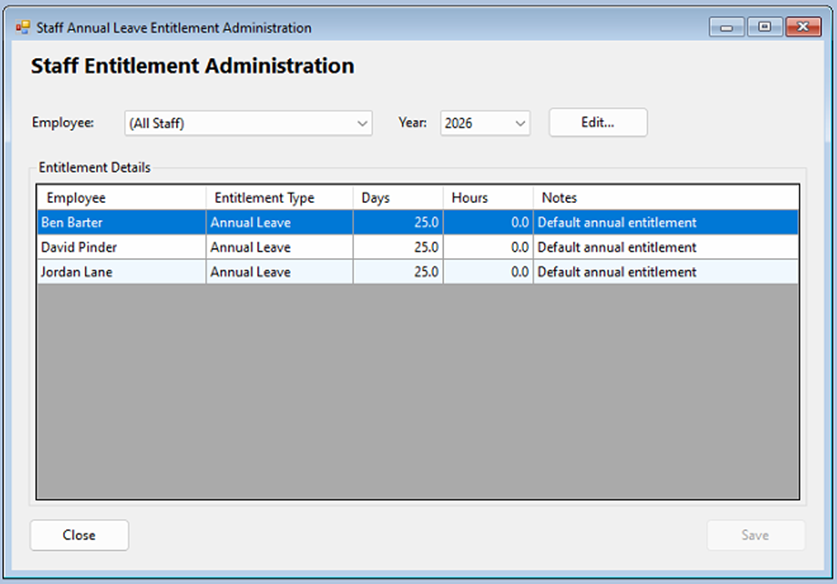Open the Year 2026 dropdown
This screenshot has height=584, width=837.
(485, 123)
